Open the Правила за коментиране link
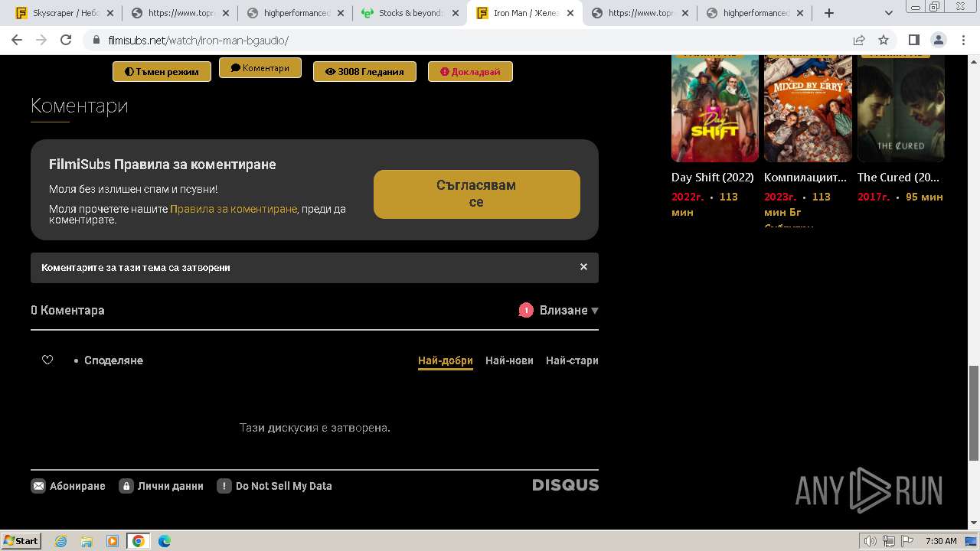Viewport: 980px width, 551px height. coord(234,208)
